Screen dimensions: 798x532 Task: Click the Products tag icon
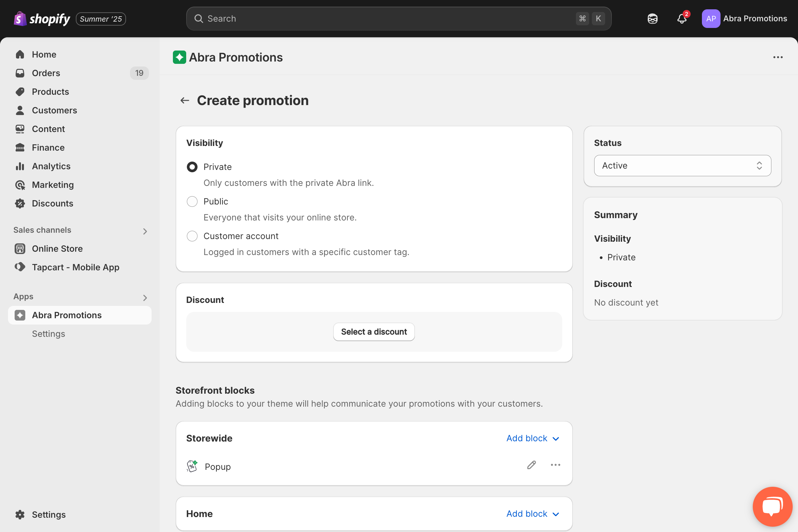(x=20, y=92)
